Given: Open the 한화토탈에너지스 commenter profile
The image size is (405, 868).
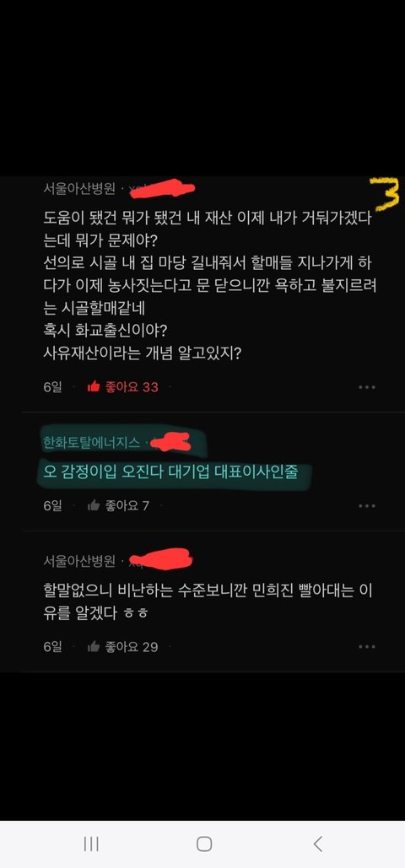Looking at the screenshot, I should click(x=91, y=443).
